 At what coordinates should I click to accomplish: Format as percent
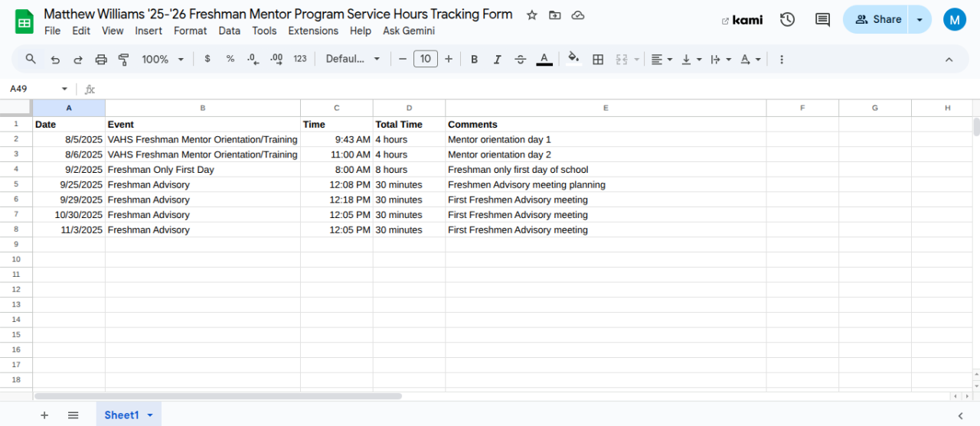coord(230,59)
